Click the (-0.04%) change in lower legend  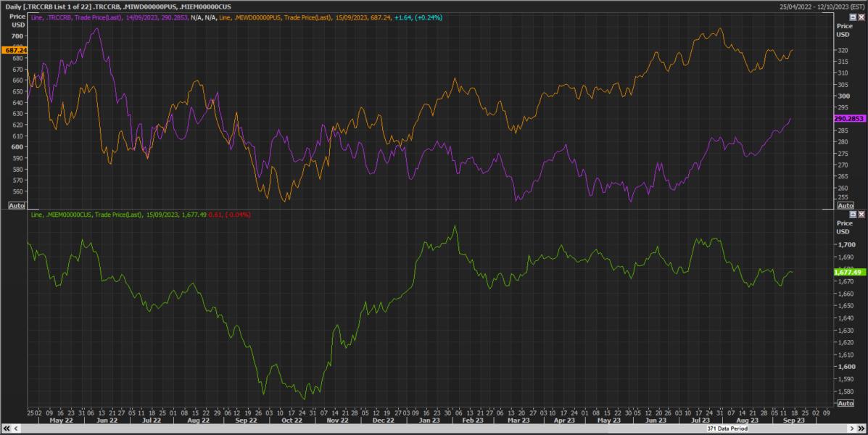point(237,215)
